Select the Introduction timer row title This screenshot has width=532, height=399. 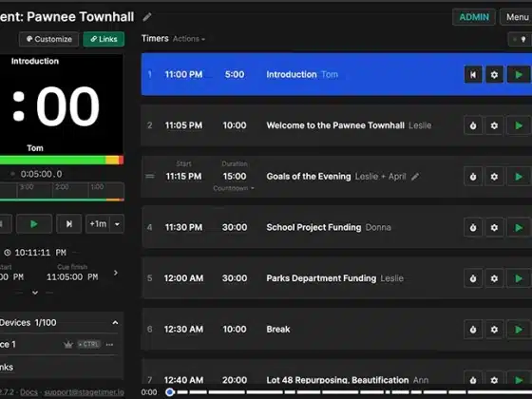(x=292, y=75)
